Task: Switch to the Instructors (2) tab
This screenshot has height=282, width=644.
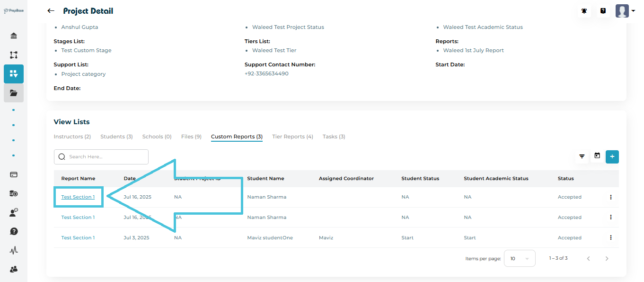Action: (x=72, y=136)
